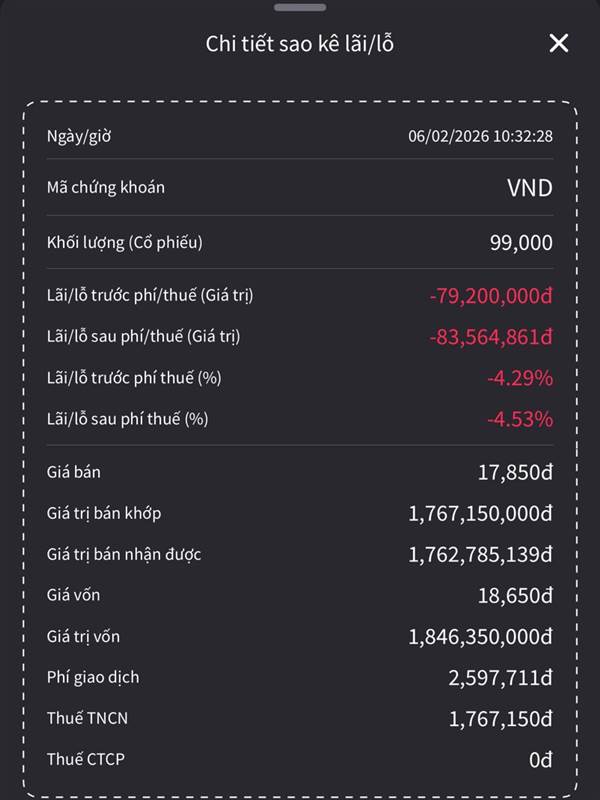The image size is (600, 800).
Task: Select the -83,564,861đ after-fee loss value
Action: tap(491, 337)
